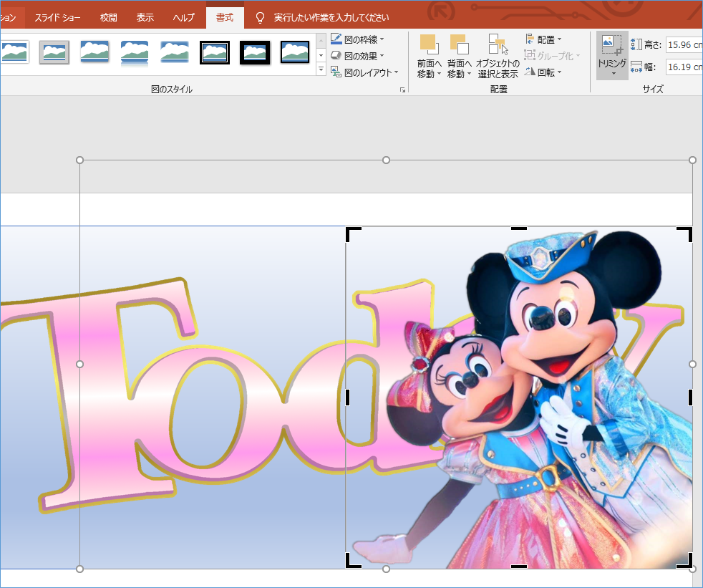This screenshot has height=588, width=703.
Task: Click the 図のレイアウト icon
Action: click(x=336, y=72)
